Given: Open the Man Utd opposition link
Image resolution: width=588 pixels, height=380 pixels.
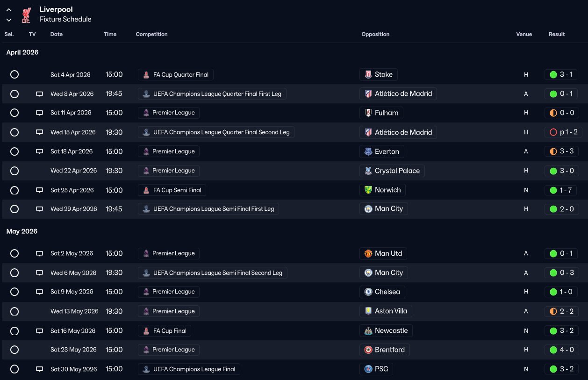Looking at the screenshot, I should pos(388,253).
